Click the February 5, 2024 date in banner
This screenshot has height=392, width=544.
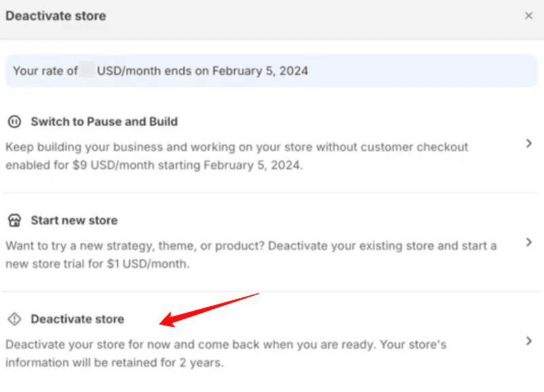(x=260, y=71)
